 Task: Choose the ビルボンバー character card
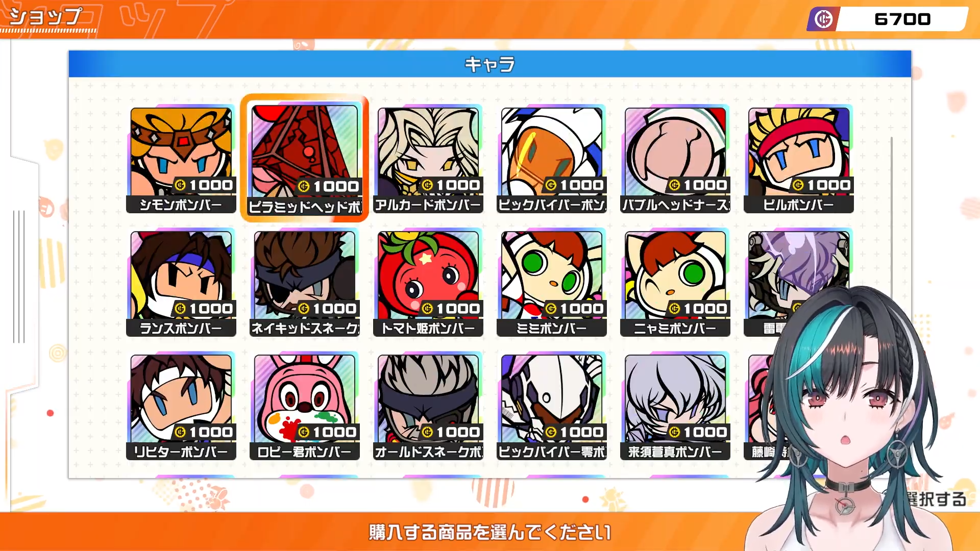[799, 159]
